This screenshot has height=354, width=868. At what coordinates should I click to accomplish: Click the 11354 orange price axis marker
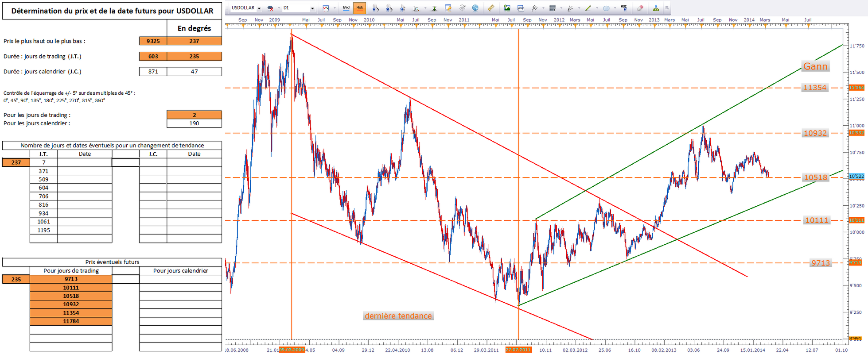tap(856, 88)
